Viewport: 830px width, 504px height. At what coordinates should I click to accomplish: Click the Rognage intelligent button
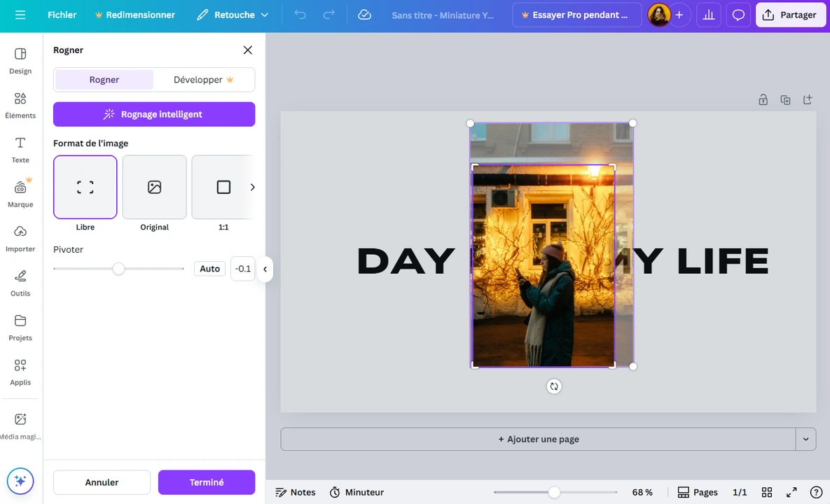tap(153, 114)
